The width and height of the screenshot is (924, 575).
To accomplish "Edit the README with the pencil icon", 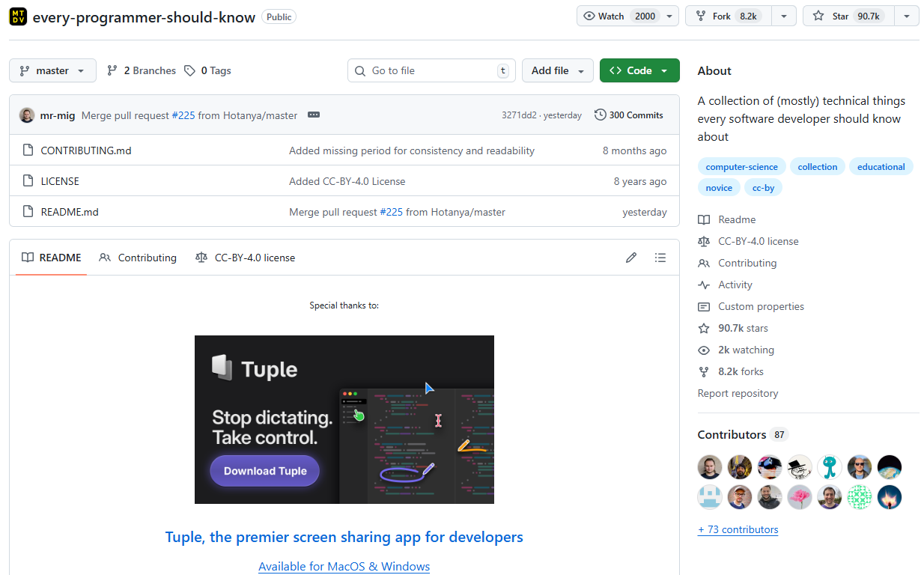I will tap(631, 258).
